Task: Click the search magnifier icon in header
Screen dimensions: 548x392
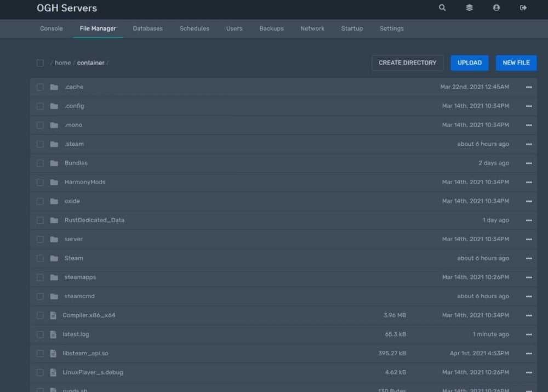Action: 442,8
